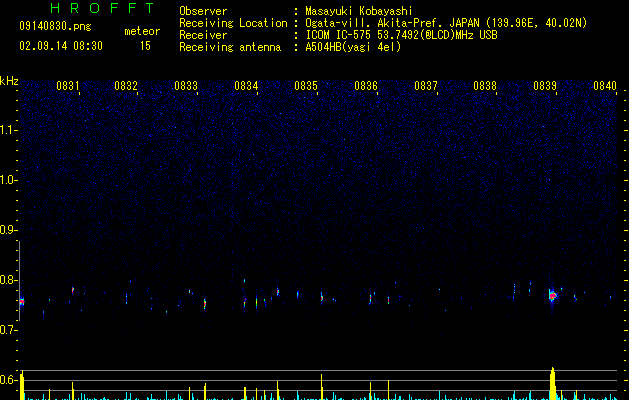Click the 1.0 kHz axis label
This screenshot has height=400, width=629.
click(x=8, y=180)
